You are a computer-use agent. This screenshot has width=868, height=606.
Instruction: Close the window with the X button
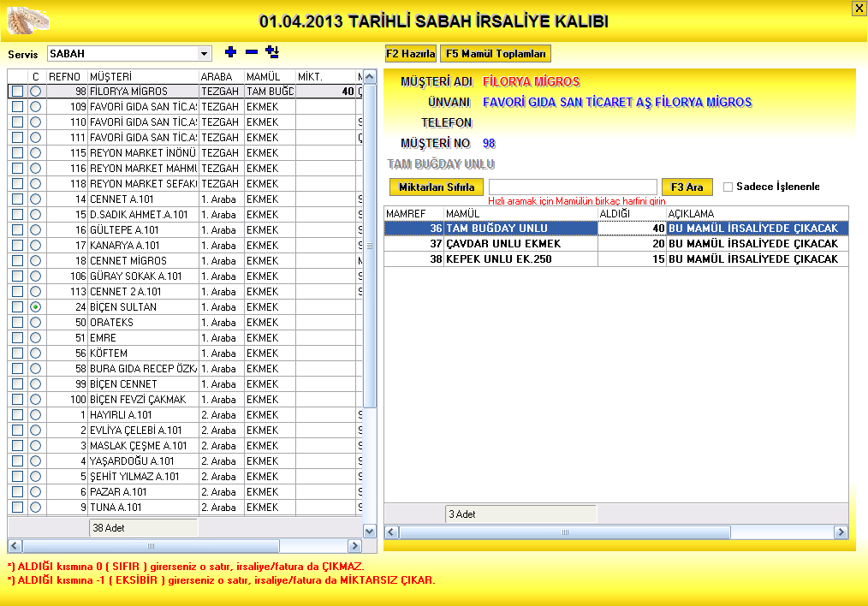(x=859, y=8)
